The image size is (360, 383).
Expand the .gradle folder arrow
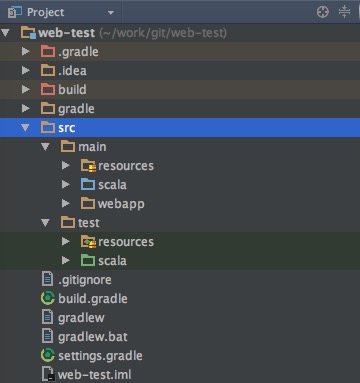(x=26, y=51)
